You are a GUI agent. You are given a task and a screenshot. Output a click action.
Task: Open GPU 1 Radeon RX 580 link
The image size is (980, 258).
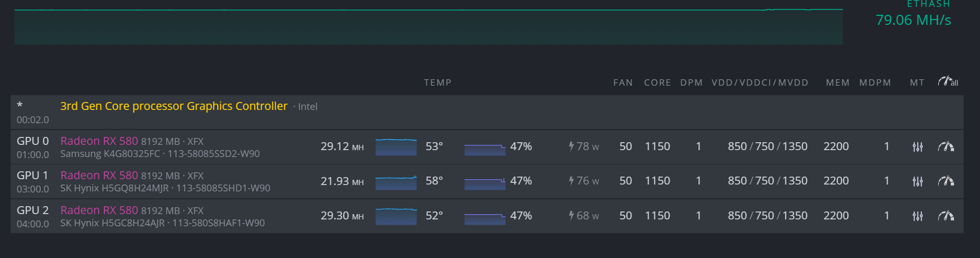pos(99,175)
